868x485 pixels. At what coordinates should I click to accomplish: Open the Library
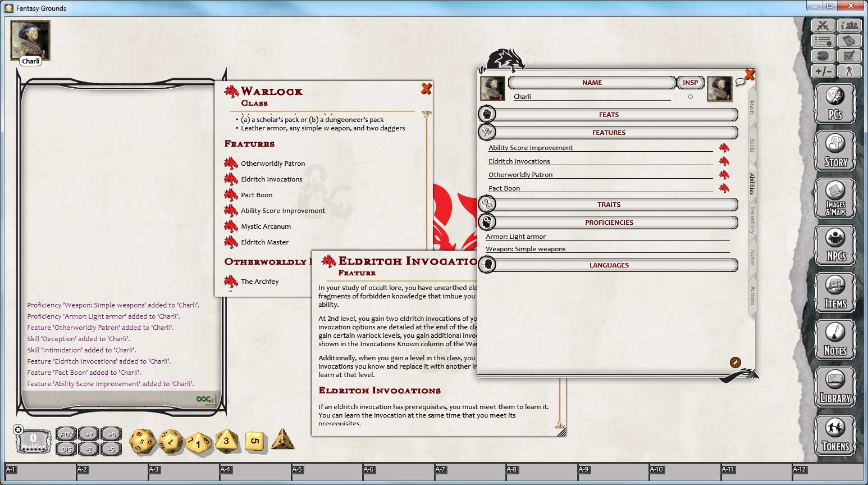point(835,387)
